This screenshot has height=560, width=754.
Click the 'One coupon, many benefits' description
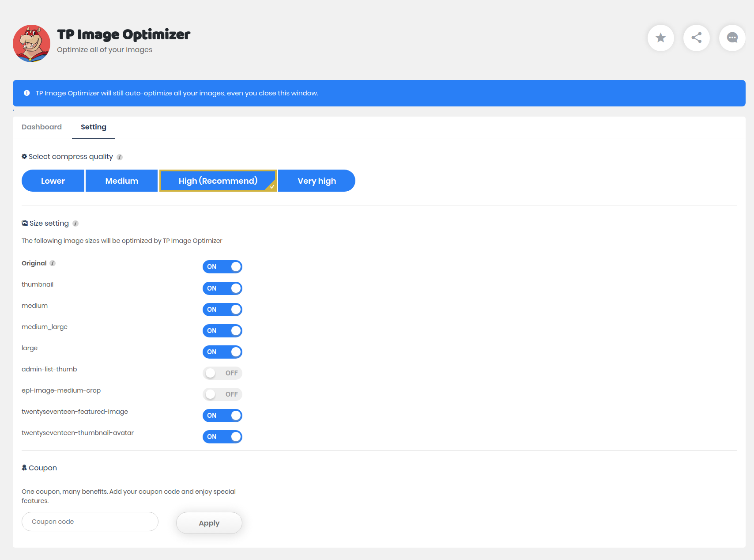pyautogui.click(x=128, y=496)
